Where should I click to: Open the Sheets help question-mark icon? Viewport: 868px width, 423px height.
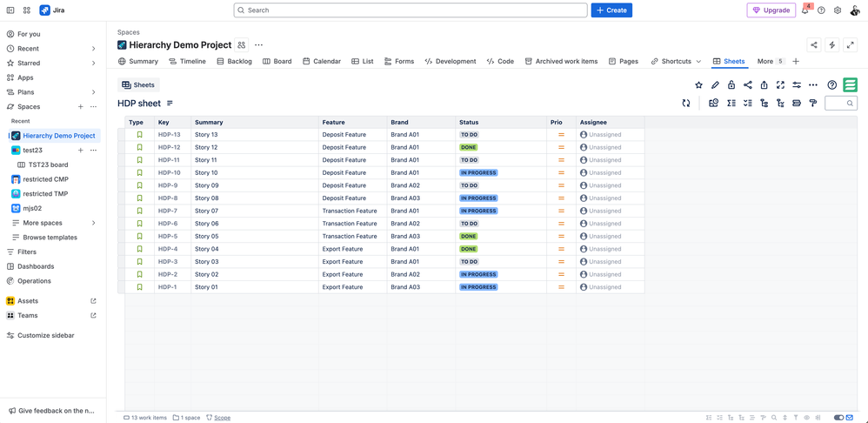(831, 84)
